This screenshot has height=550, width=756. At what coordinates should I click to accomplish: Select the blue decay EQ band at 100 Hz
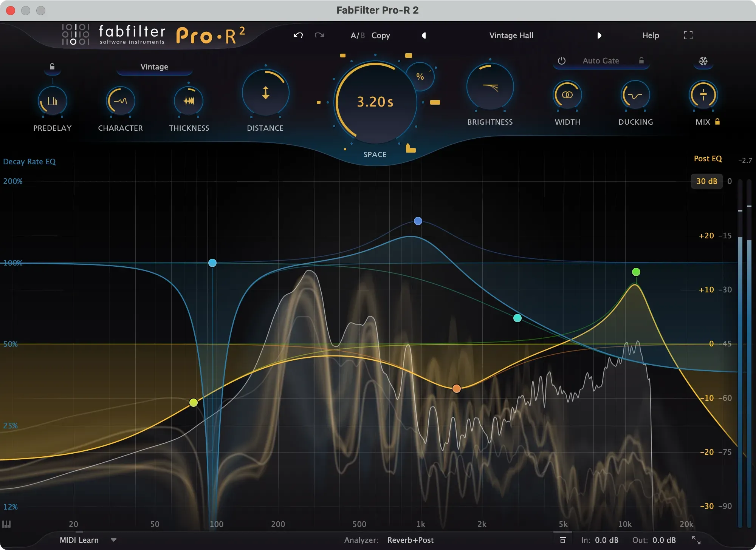pyautogui.click(x=212, y=263)
